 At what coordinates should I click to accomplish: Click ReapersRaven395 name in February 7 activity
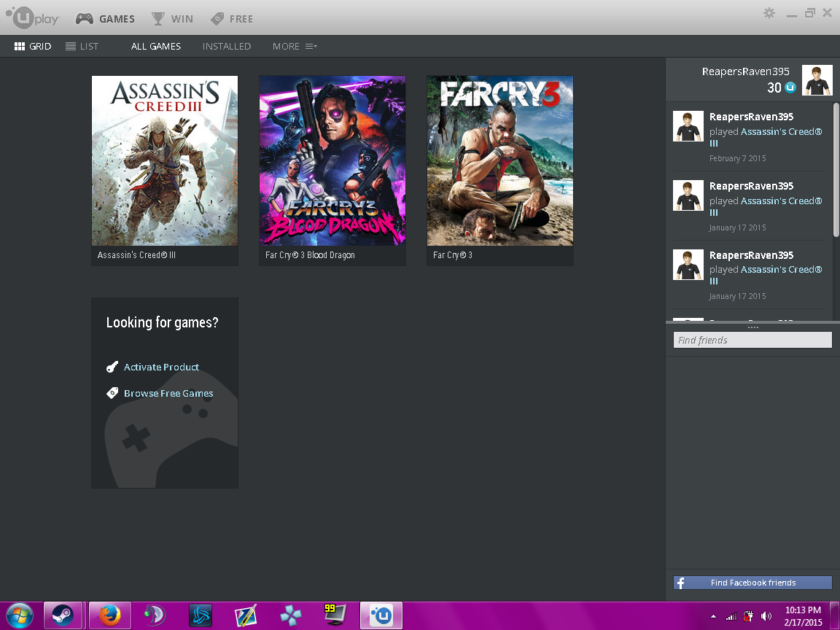(x=751, y=117)
